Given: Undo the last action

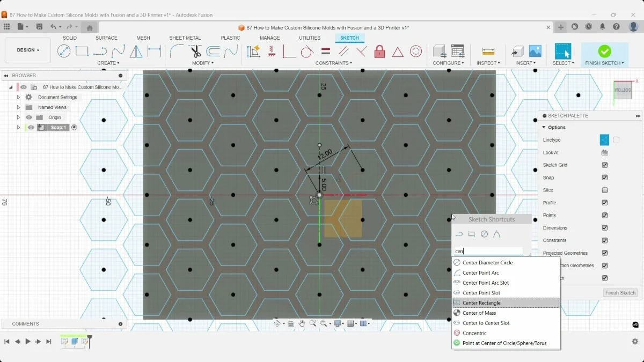Looking at the screenshot, I should (53, 27).
